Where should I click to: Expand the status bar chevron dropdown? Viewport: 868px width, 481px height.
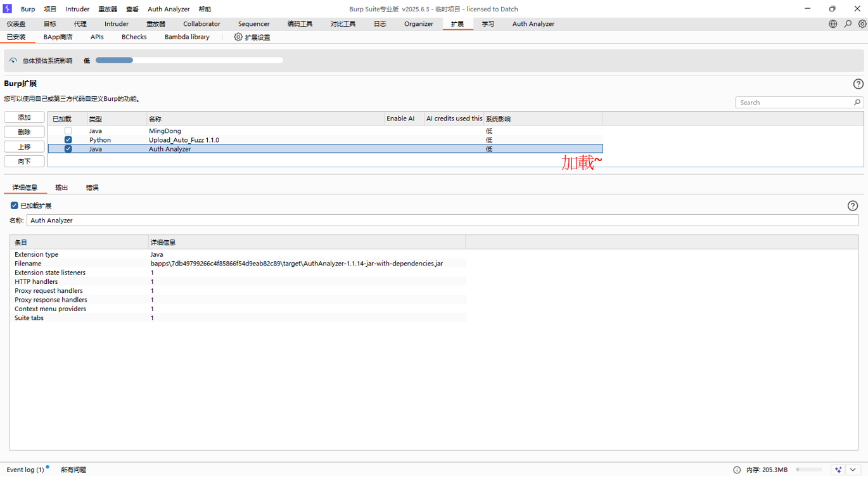[x=853, y=470]
